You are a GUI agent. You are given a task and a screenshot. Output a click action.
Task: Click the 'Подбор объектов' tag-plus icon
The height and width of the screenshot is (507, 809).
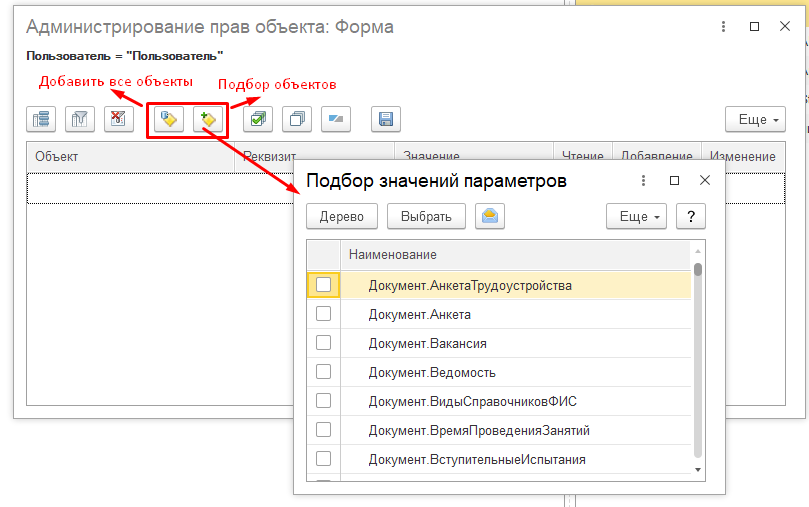click(208, 119)
